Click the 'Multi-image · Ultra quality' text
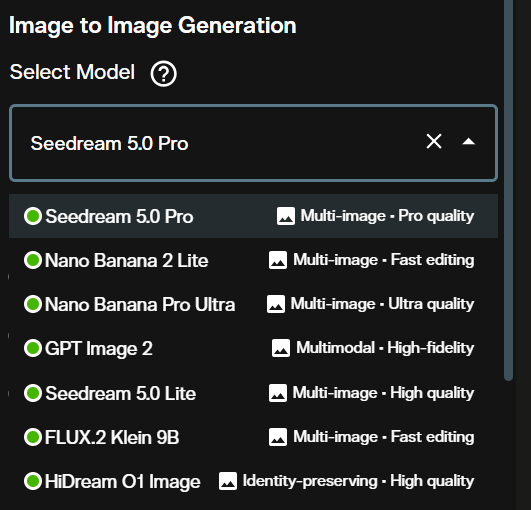The height and width of the screenshot is (510, 531). pos(382,304)
